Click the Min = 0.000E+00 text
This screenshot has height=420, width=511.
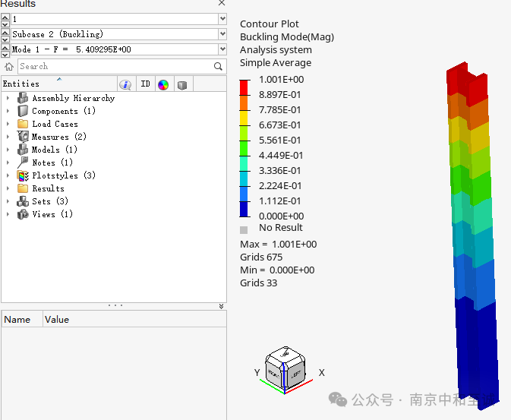pyautogui.click(x=277, y=270)
